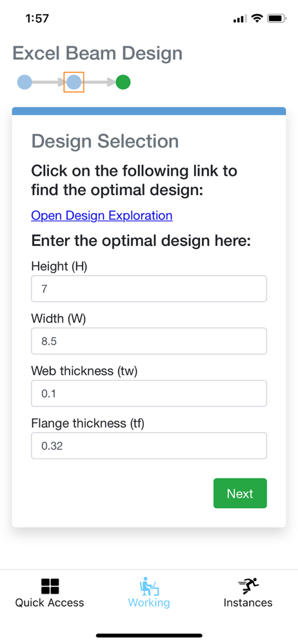The width and height of the screenshot is (298, 644).
Task: Select the Working tab label
Action: (x=149, y=603)
